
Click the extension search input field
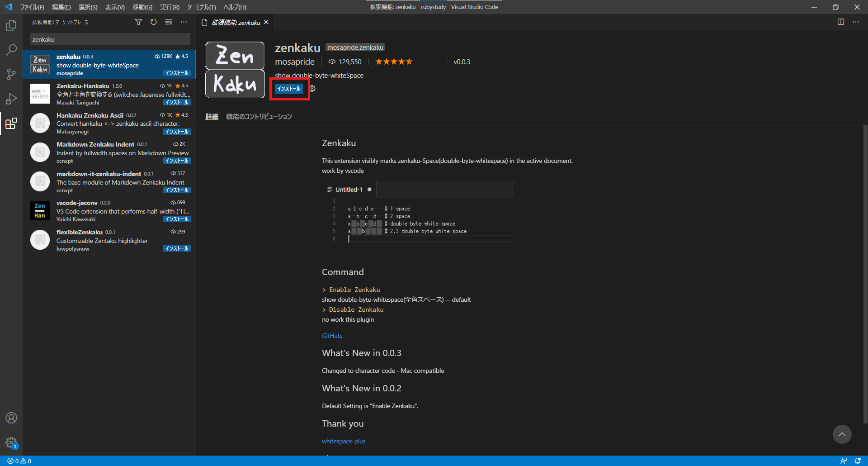click(x=110, y=39)
